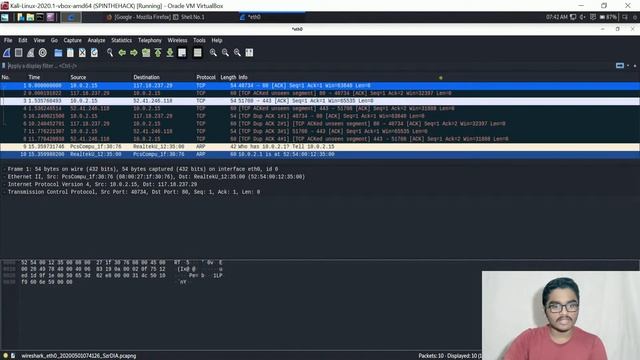Find a packet with magnifier icon
Screen dimensions: 640x360
tap(110, 53)
